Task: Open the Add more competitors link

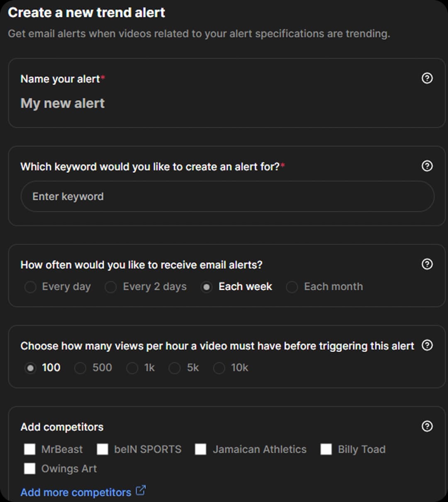Action: 76,492
